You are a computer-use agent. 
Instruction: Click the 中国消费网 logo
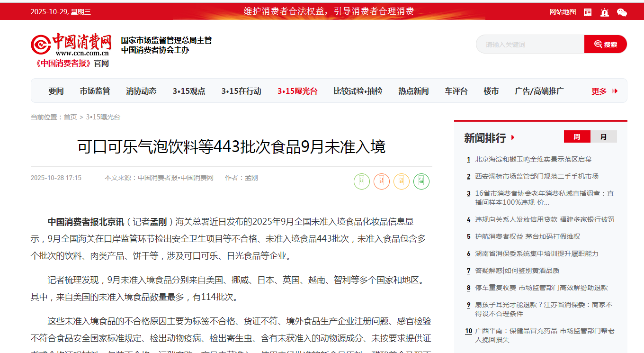(72, 45)
